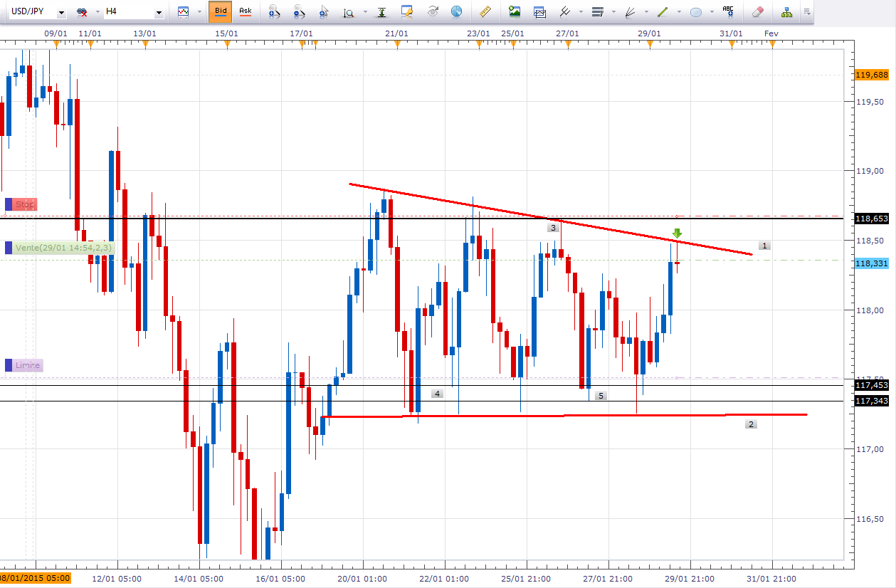Viewport: 896px width, 588px height.
Task: Open the chart properties icon
Action: (x=407, y=11)
